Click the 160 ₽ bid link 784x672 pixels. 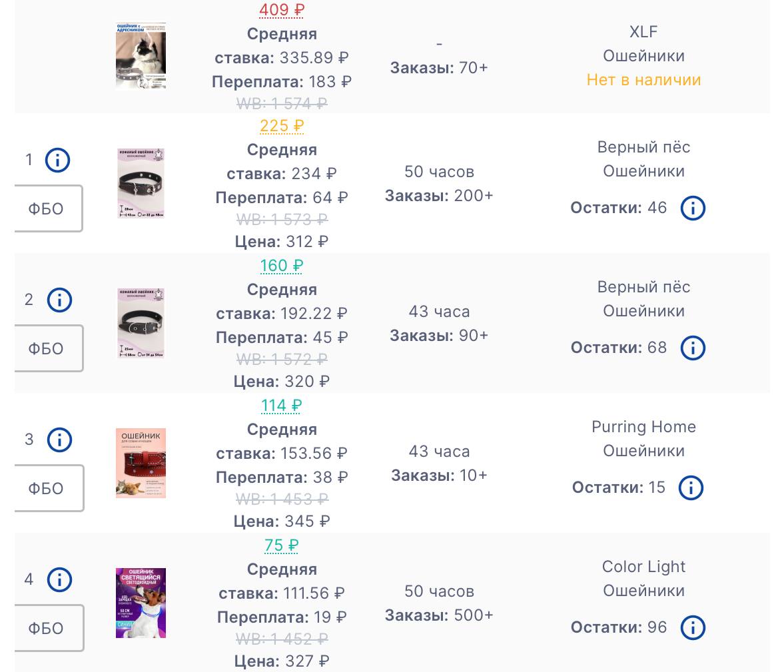click(281, 266)
